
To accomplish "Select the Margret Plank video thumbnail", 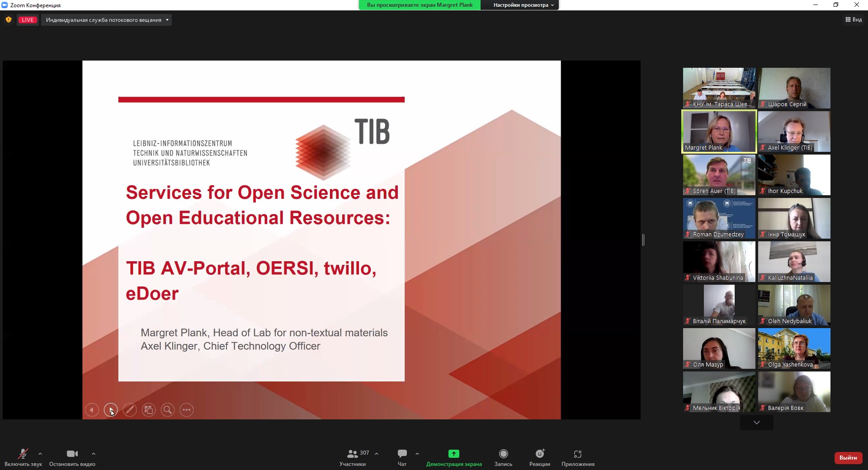I will tap(719, 132).
